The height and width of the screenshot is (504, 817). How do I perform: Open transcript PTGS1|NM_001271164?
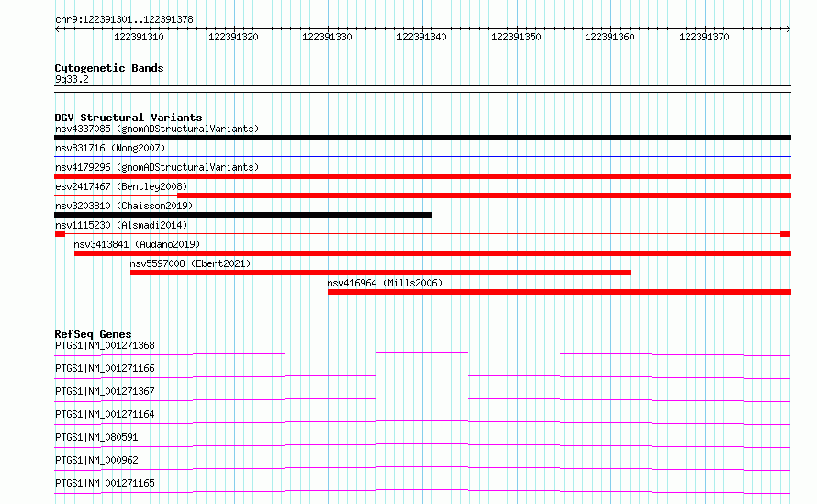click(105, 414)
